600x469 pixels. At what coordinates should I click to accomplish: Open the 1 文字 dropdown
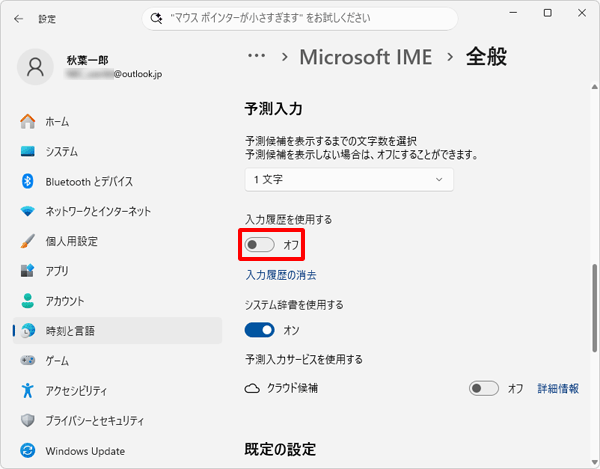349,179
